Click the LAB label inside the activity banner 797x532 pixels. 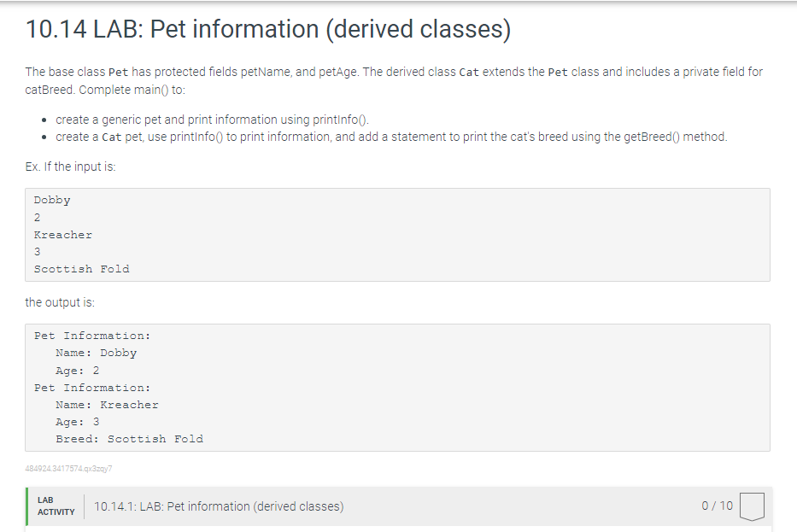click(x=44, y=500)
